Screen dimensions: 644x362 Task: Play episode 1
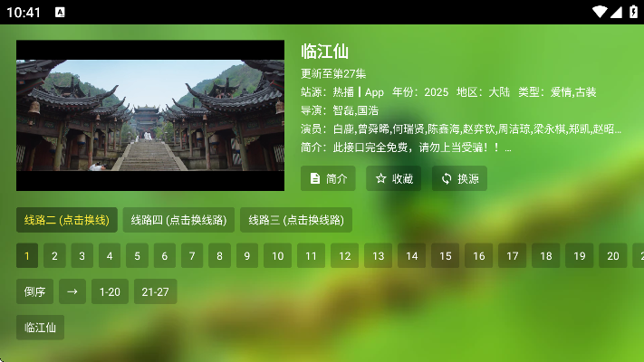click(x=27, y=256)
